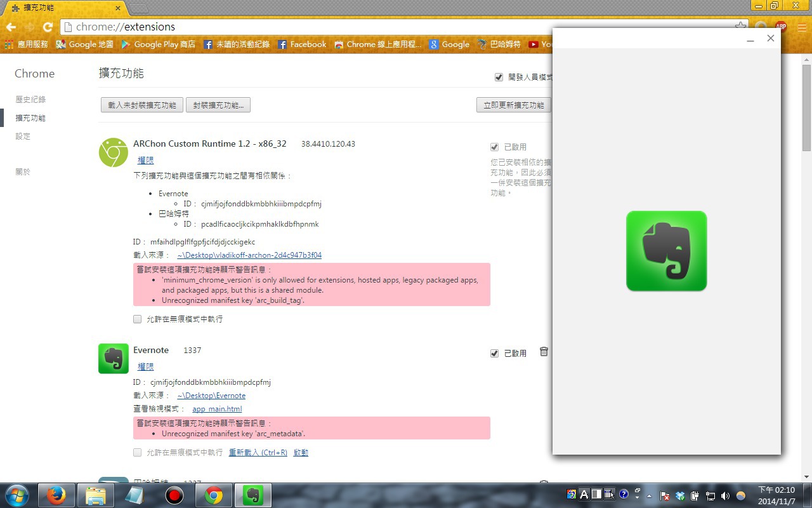Click the 封裝擴充功能... button
This screenshot has width=812, height=508.
point(218,105)
